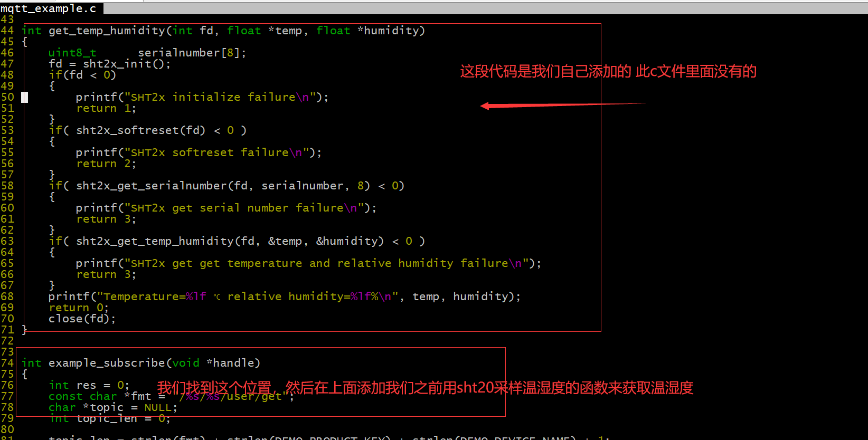868x440 pixels.
Task: Click the line 'int topic_len = 0;'
Action: pos(109,418)
